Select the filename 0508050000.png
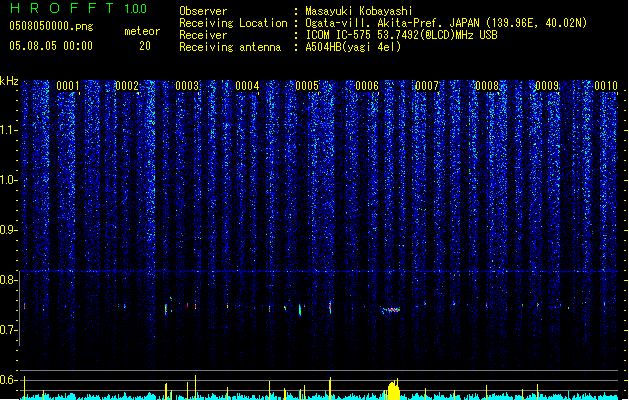Viewport: 629px width, 400px height. pyautogui.click(x=51, y=27)
